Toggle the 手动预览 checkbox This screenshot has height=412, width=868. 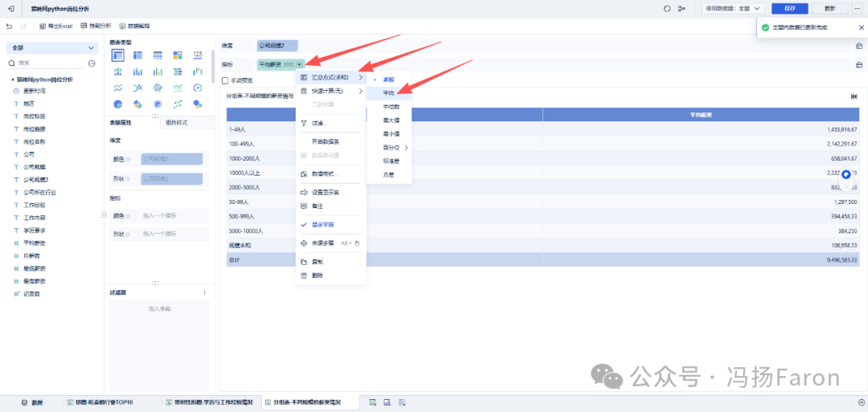pos(225,81)
